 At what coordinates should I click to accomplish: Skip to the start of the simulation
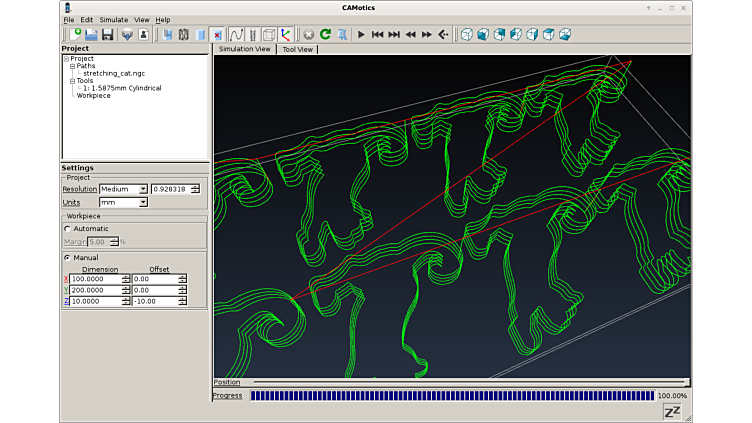click(x=377, y=34)
